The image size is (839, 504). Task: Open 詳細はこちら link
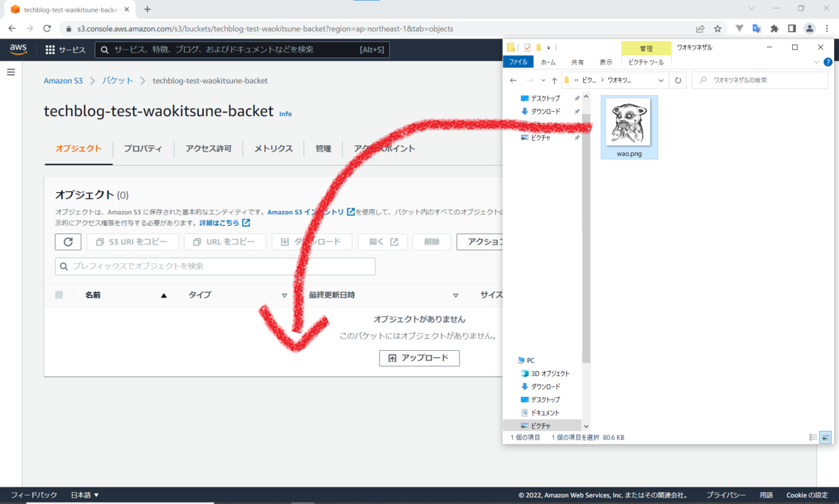[x=225, y=223]
